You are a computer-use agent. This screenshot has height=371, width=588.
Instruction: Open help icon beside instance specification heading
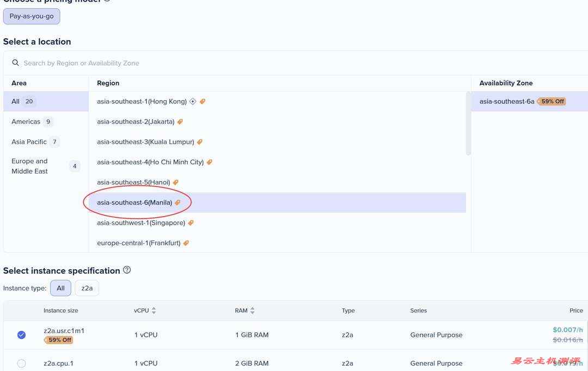point(127,270)
